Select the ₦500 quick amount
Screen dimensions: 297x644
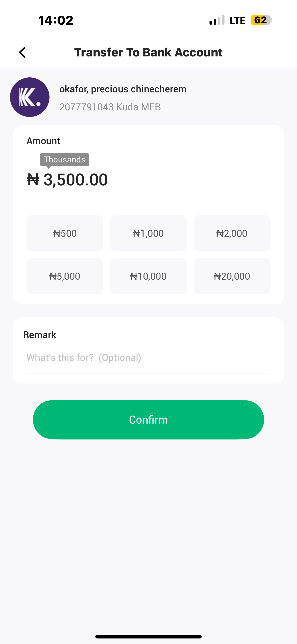click(x=65, y=233)
